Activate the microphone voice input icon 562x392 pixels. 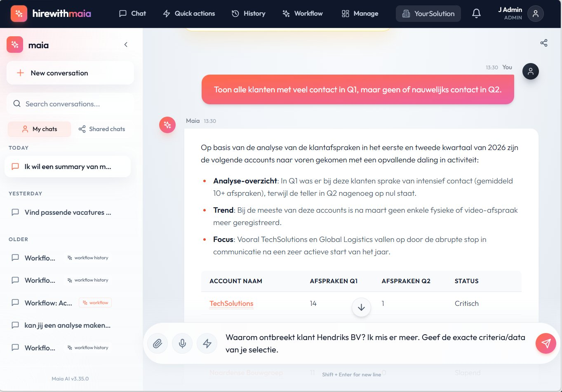[182, 343]
